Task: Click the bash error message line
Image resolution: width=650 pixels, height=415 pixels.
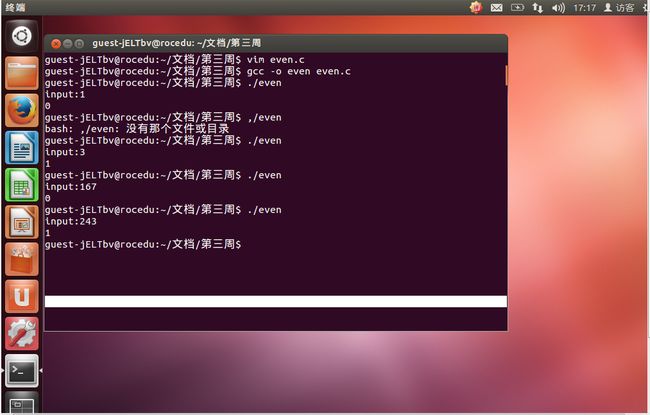Action: 137,129
